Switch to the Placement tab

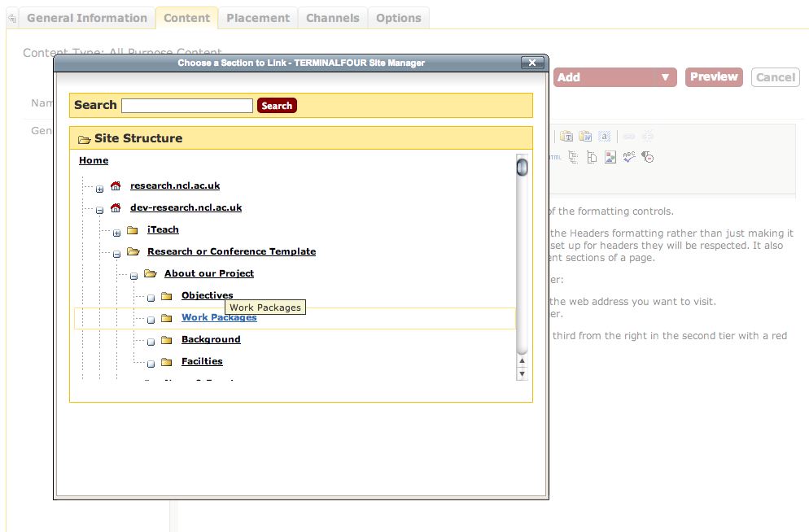(x=258, y=18)
